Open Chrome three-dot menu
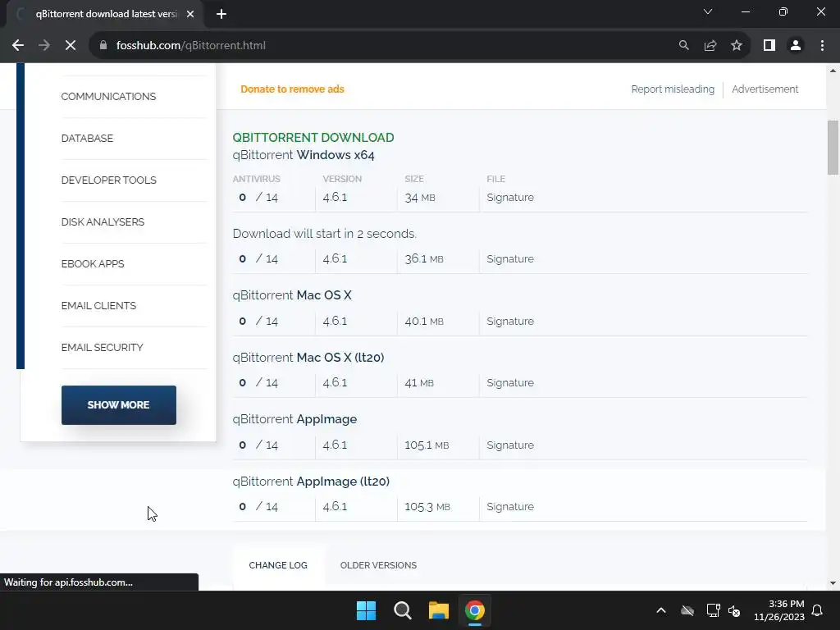 coord(822,46)
